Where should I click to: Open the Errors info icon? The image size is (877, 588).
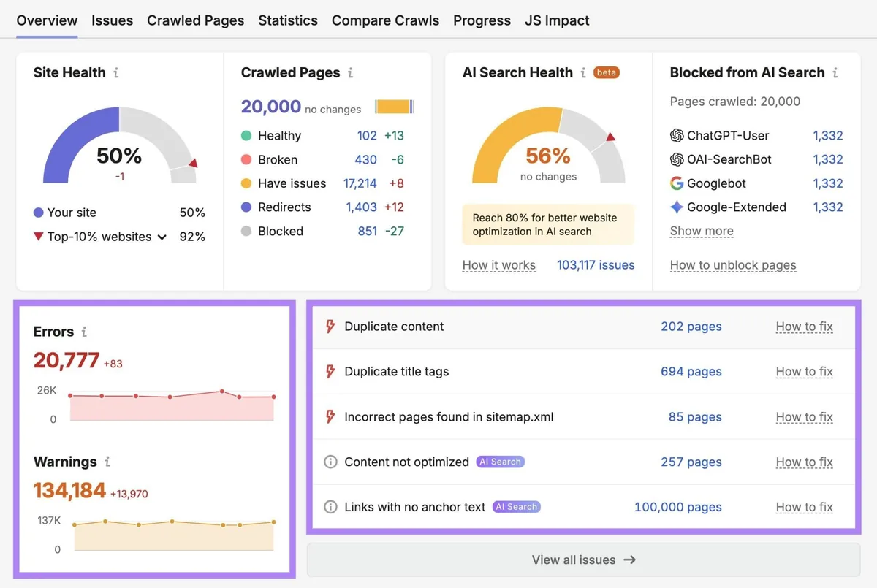(x=84, y=332)
